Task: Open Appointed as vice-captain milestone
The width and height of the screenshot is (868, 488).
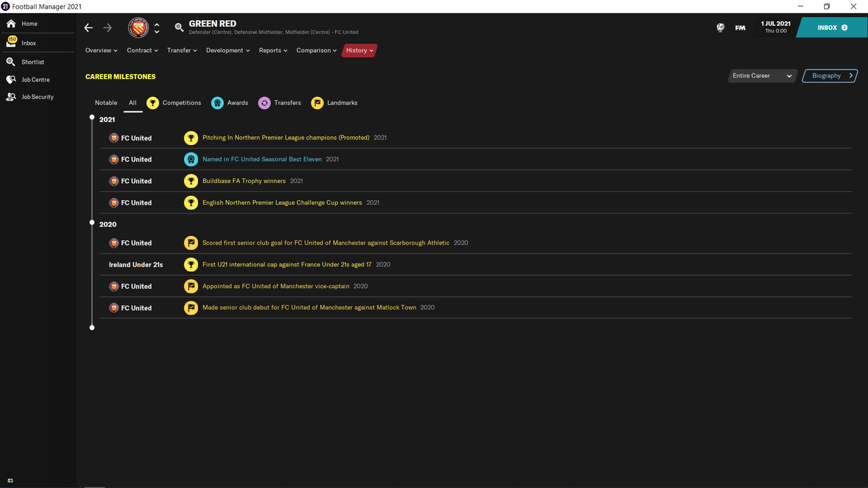Action: point(276,286)
